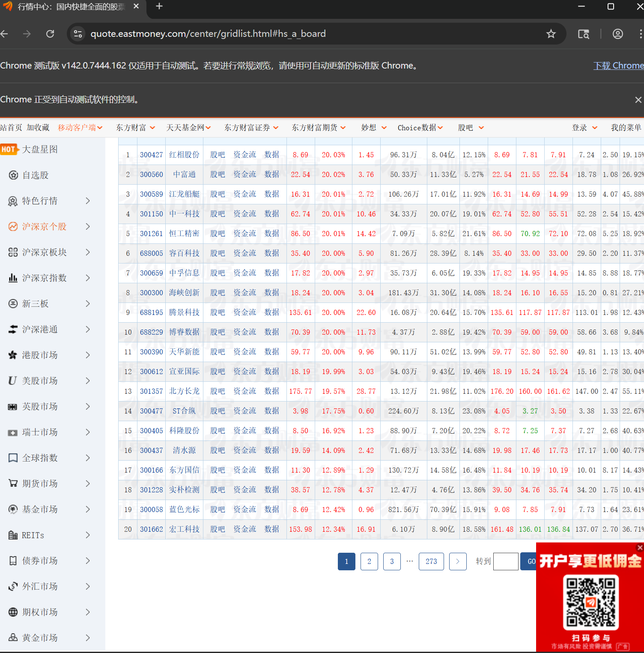Click the 债券市场 document icon
The width and height of the screenshot is (644, 653).
13,560
